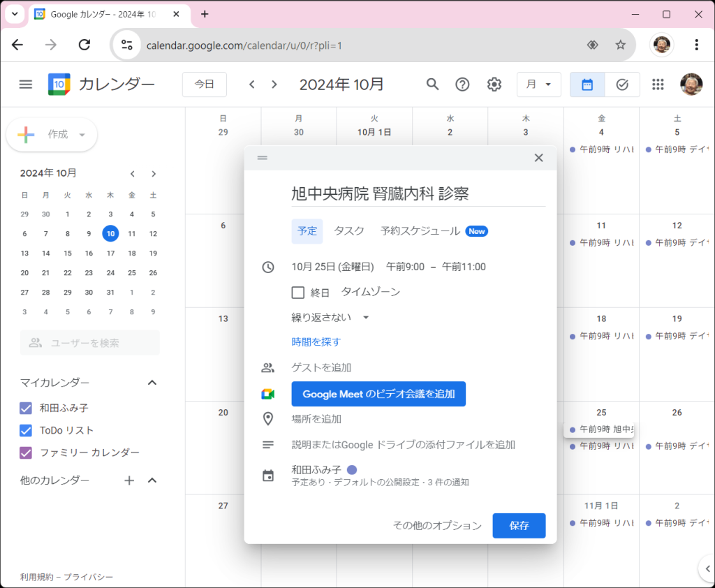Open the 繰り返さない repeat dropdown

[330, 317]
